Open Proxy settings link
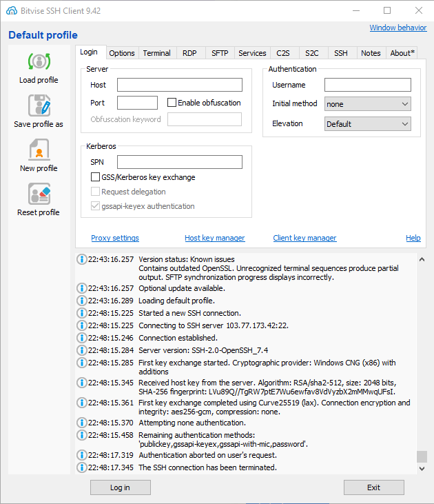Viewport: 434px width, 504px height. tap(115, 238)
